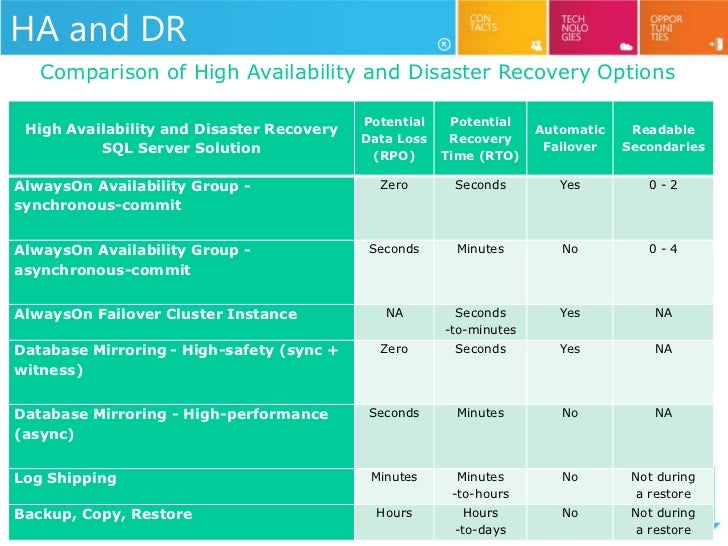The height and width of the screenshot is (546, 728).
Task: Click the exit arrow icon on the Opportunities tile
Action: click(716, 45)
